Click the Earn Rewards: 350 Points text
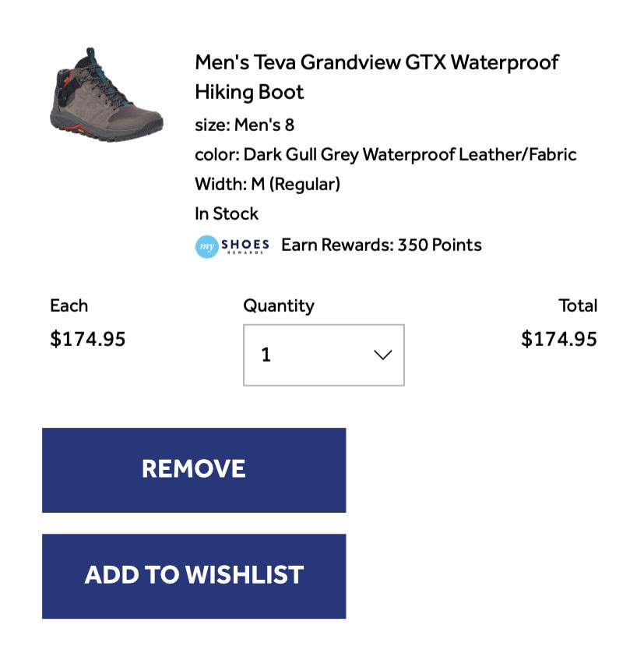 (x=382, y=245)
